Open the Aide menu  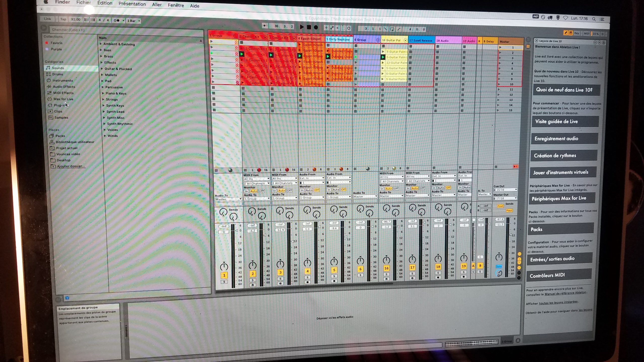[x=194, y=6]
